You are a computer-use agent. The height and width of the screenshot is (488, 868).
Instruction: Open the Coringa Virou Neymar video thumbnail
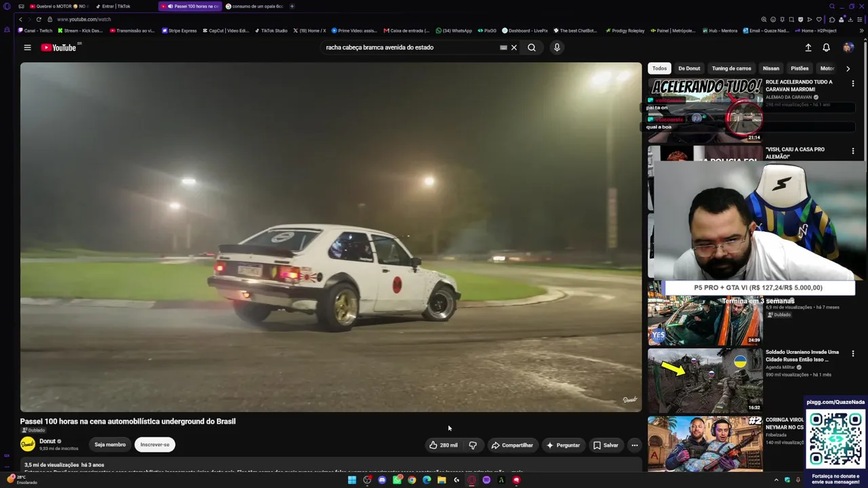pyautogui.click(x=705, y=444)
